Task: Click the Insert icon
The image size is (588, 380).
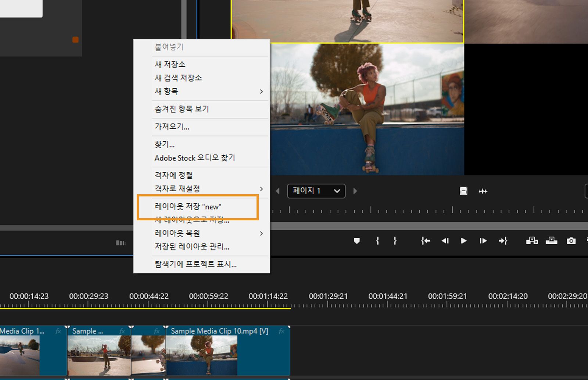Action: [x=532, y=241]
